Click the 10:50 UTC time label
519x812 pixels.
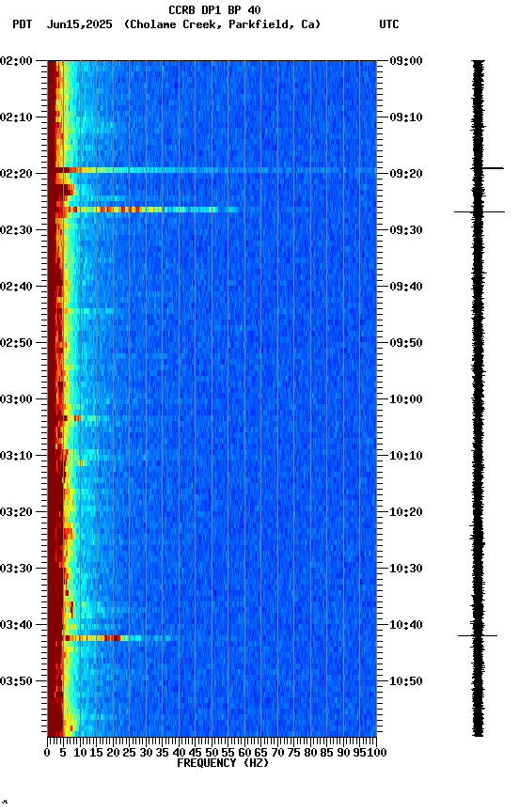pyautogui.click(x=406, y=681)
